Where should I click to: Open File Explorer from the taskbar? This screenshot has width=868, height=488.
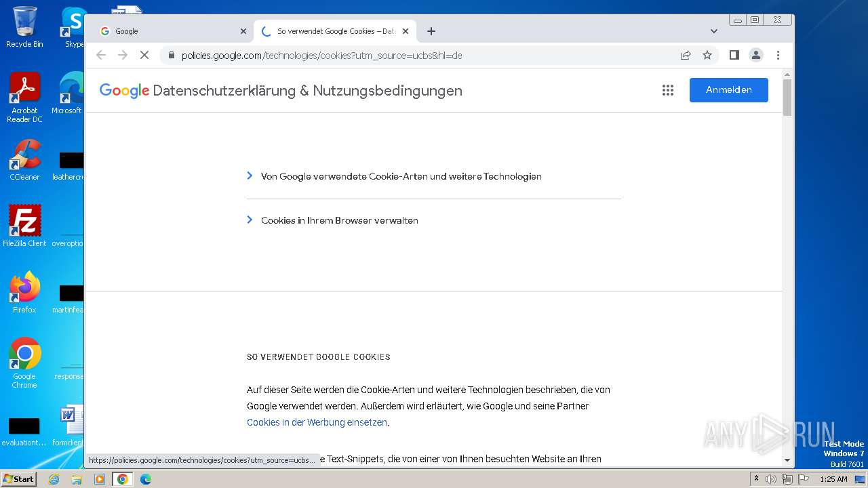click(x=77, y=479)
